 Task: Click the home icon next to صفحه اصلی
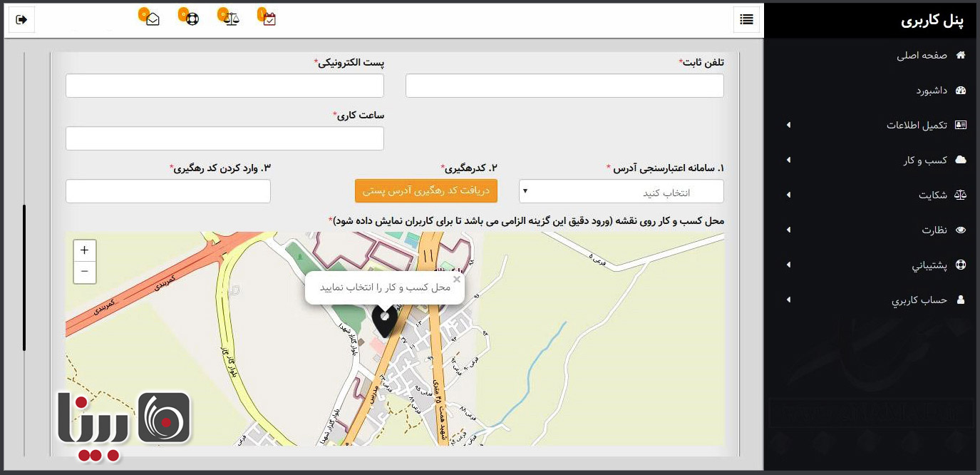(x=961, y=55)
